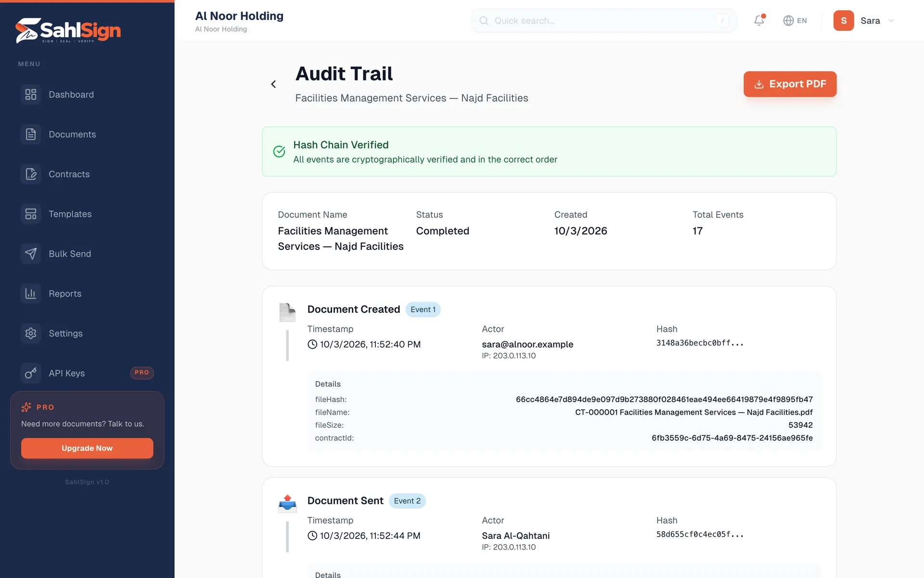The width and height of the screenshot is (924, 578).
Task: Click the Total Events value 17
Action: coord(698,231)
